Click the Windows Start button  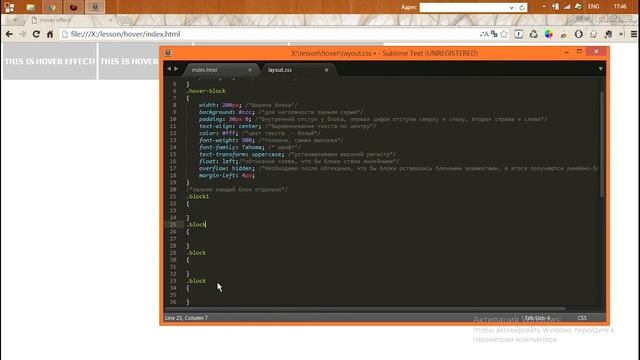point(9,7)
